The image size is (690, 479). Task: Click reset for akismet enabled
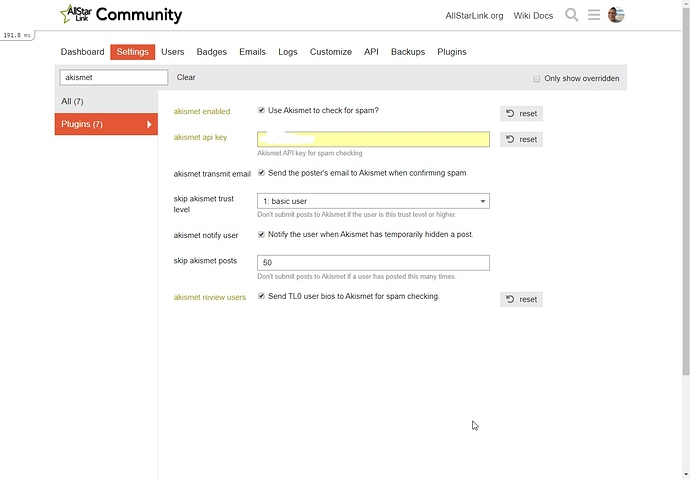[x=521, y=113]
